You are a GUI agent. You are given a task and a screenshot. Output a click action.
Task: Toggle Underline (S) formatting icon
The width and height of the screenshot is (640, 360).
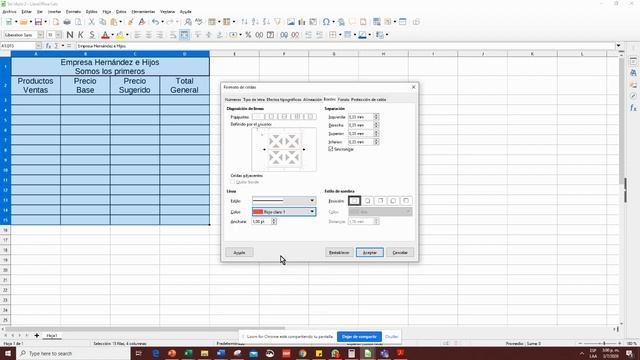coord(92,35)
